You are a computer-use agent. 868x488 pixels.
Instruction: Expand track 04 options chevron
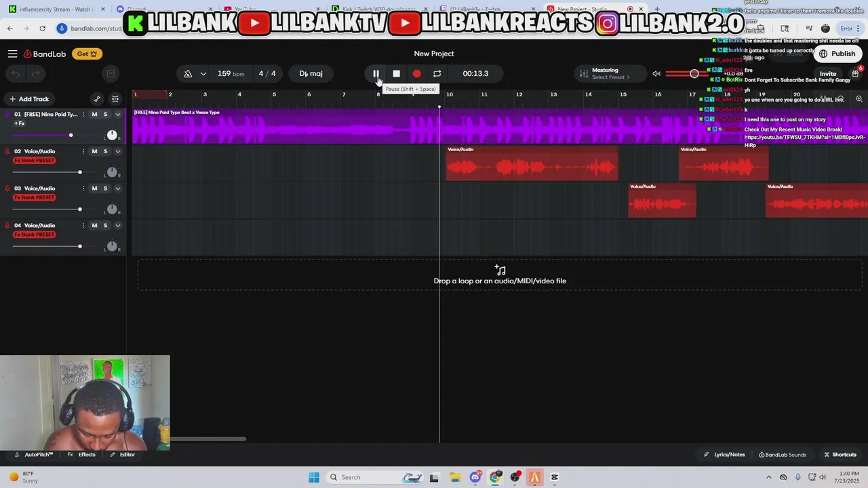pyautogui.click(x=117, y=225)
